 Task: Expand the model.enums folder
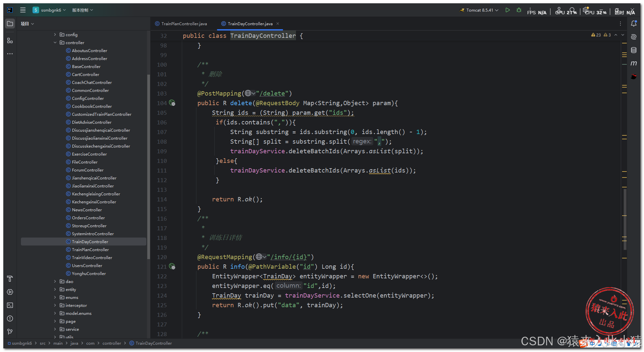[55, 313]
